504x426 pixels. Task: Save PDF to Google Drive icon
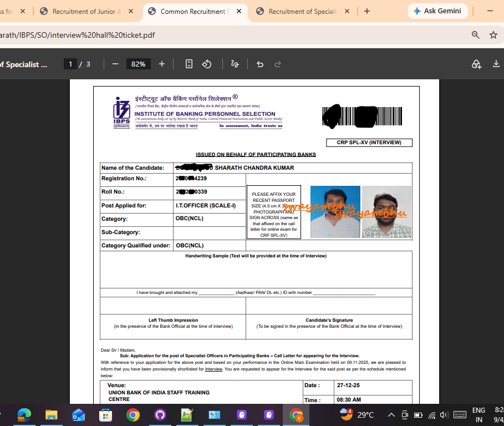point(476,64)
